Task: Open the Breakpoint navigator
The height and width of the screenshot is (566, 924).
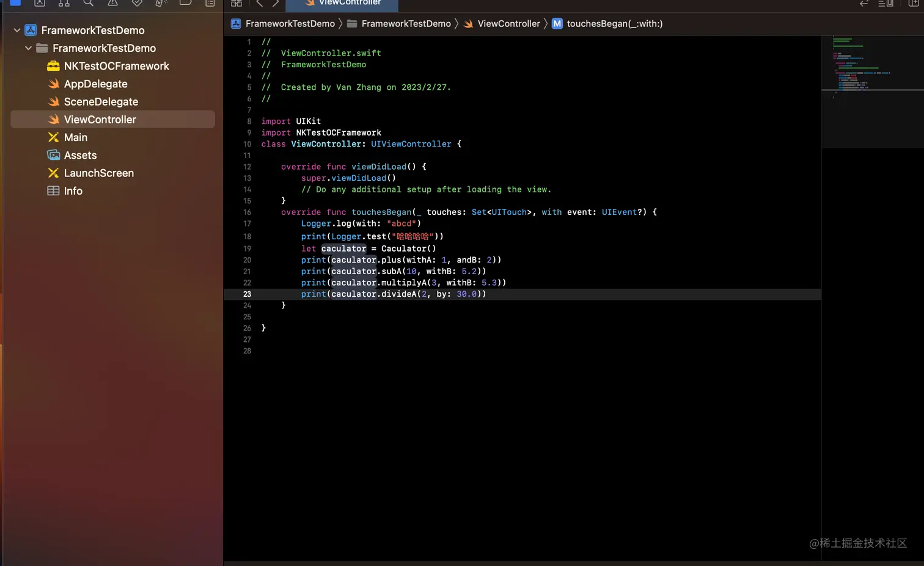Action: coord(186,2)
